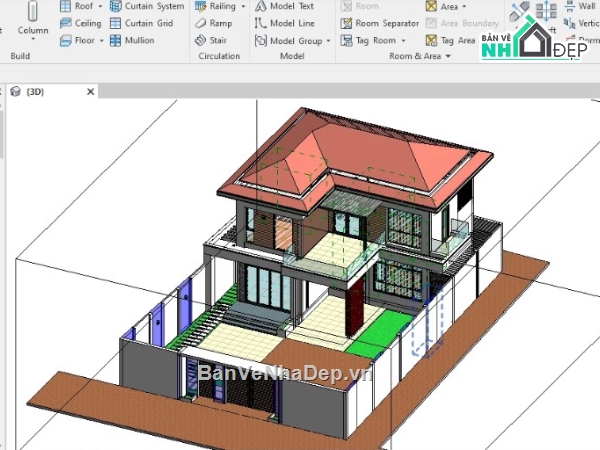Expand the Floor dropdown arrow

[x=102, y=41]
